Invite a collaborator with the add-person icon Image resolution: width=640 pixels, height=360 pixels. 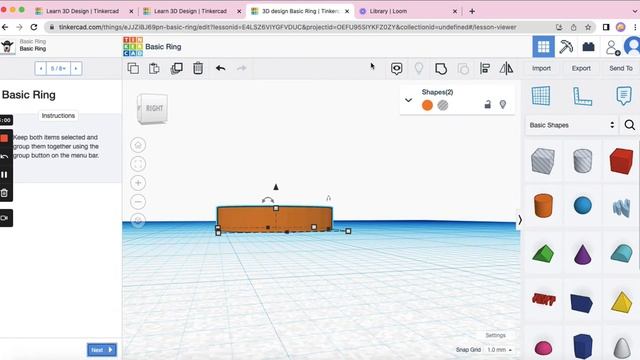coord(612,47)
